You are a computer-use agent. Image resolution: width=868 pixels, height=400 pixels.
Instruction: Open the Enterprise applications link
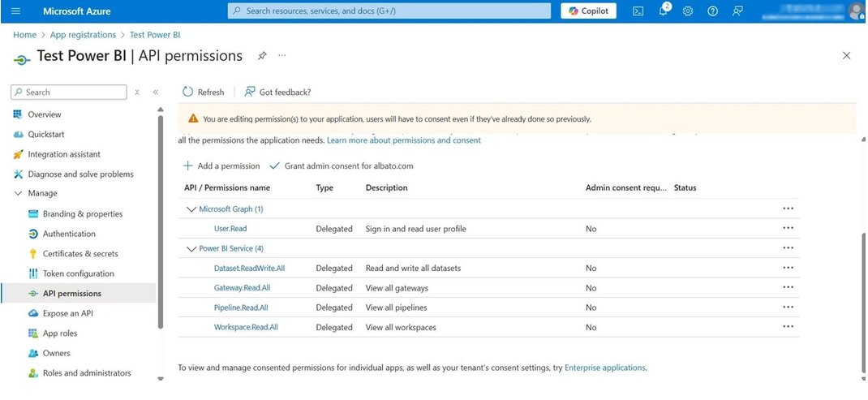(605, 368)
